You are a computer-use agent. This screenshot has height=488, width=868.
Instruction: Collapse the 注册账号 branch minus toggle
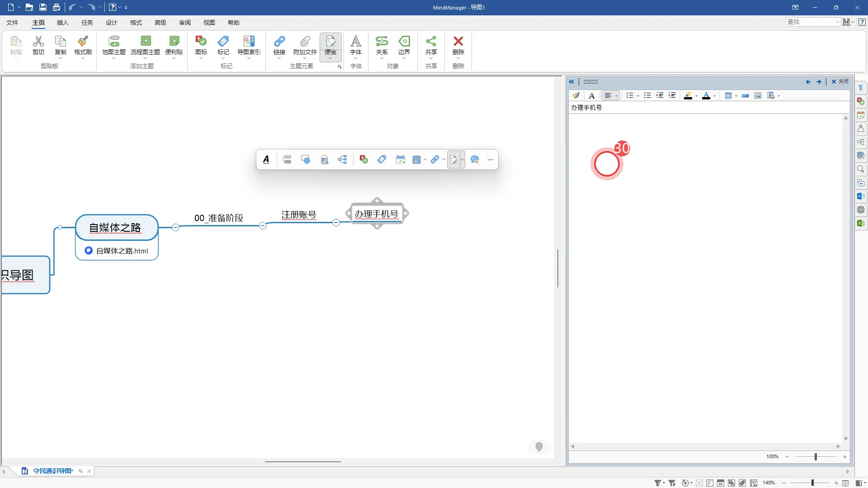coord(336,222)
